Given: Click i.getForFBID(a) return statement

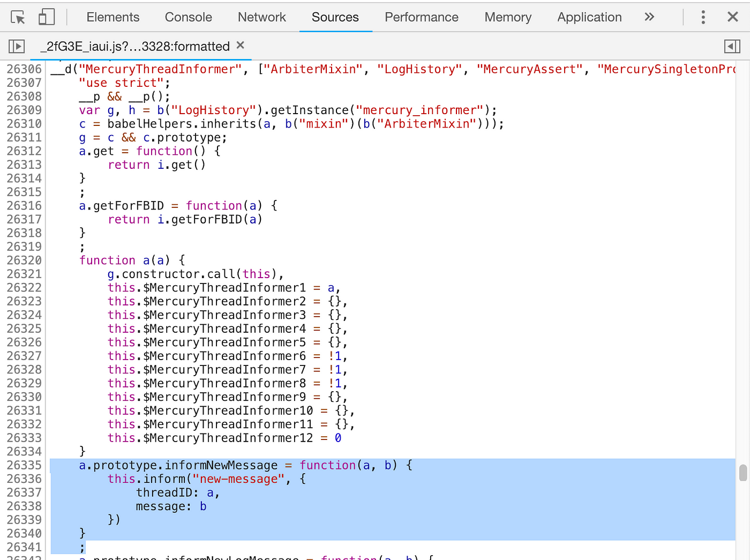Looking at the screenshot, I should point(185,220).
